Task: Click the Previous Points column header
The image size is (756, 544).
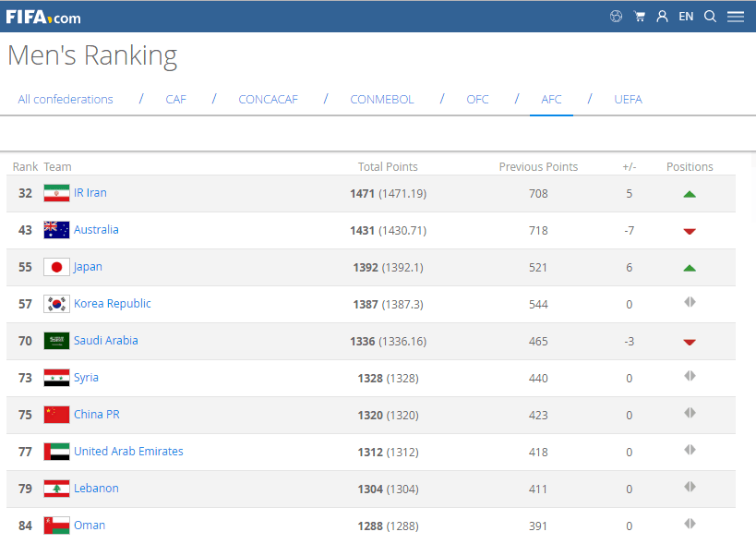Action: pyautogui.click(x=538, y=167)
